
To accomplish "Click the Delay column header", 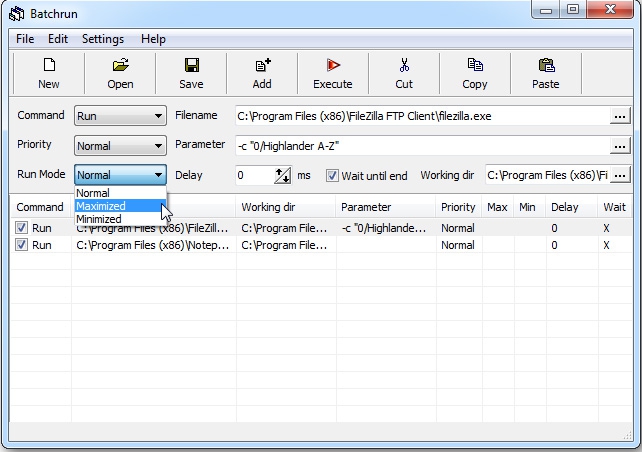I will (x=571, y=207).
